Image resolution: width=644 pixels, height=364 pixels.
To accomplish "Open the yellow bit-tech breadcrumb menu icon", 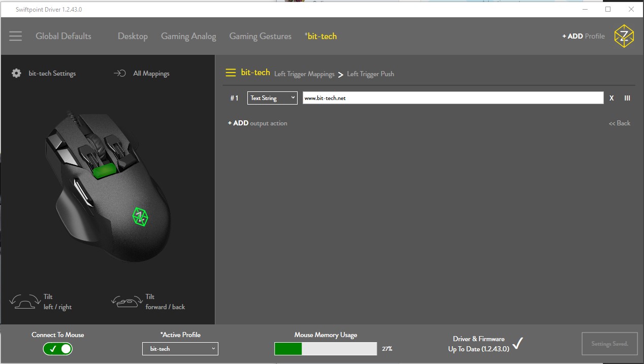I will [231, 73].
